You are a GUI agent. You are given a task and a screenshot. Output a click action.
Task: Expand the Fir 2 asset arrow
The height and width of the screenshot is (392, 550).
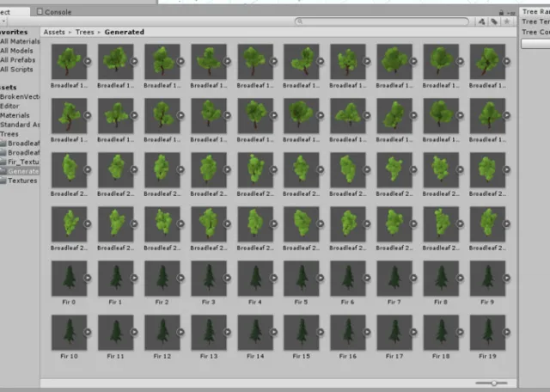click(180, 278)
